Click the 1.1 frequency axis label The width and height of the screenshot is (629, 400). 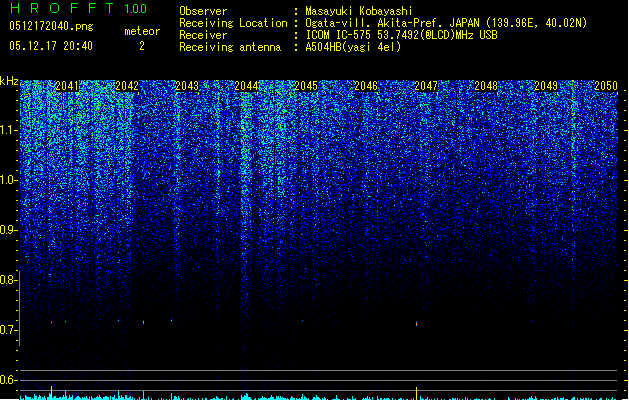click(x=9, y=130)
